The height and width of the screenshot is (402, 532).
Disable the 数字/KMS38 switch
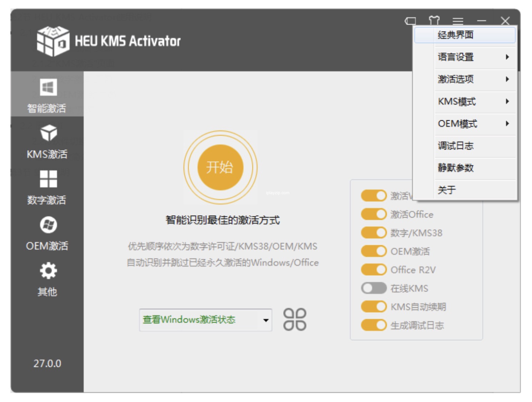(x=373, y=233)
